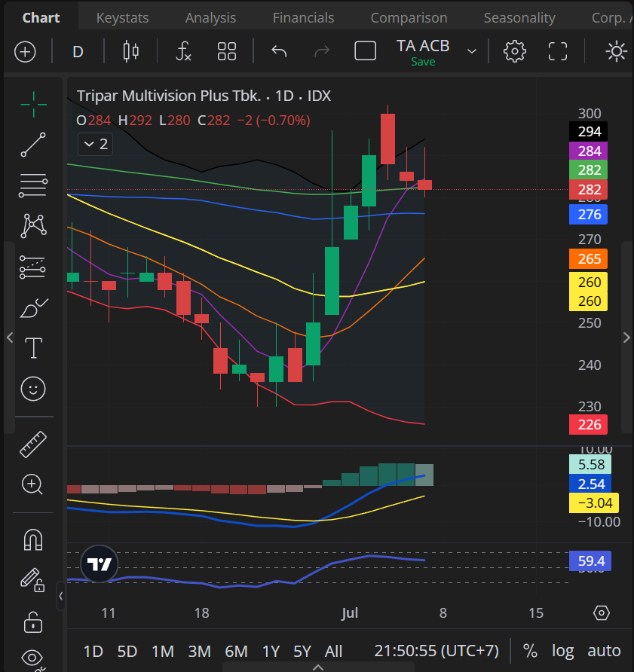
Task: Set range to 5Y
Action: coord(302,652)
